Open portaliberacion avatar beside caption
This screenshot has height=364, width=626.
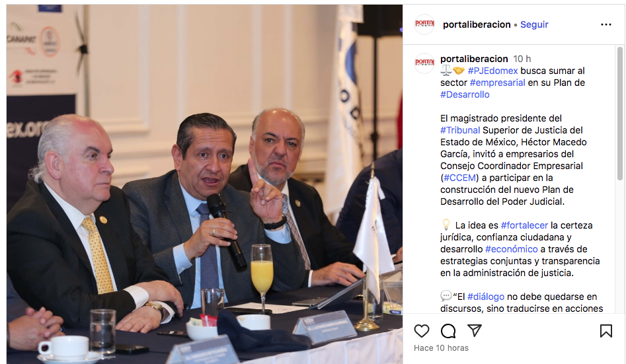424,63
